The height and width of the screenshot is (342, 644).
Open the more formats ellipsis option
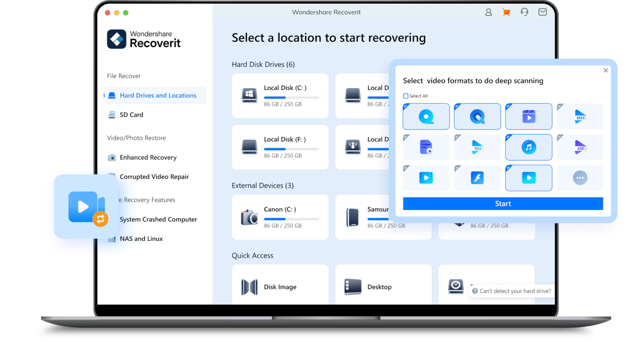[x=580, y=178]
